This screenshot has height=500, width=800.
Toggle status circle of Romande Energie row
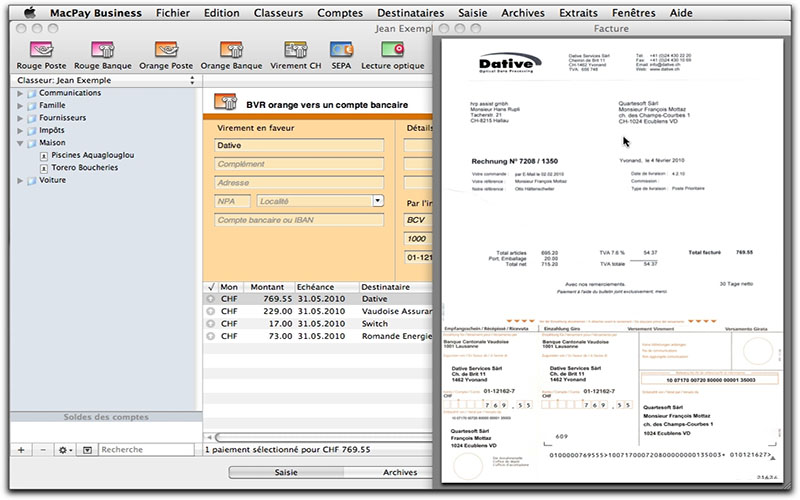[x=211, y=336]
